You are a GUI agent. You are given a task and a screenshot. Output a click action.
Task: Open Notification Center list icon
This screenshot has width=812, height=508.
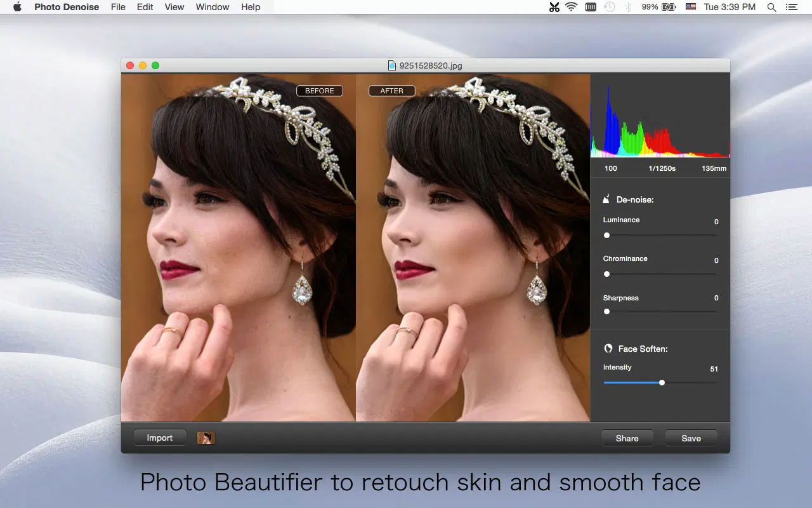coord(791,7)
